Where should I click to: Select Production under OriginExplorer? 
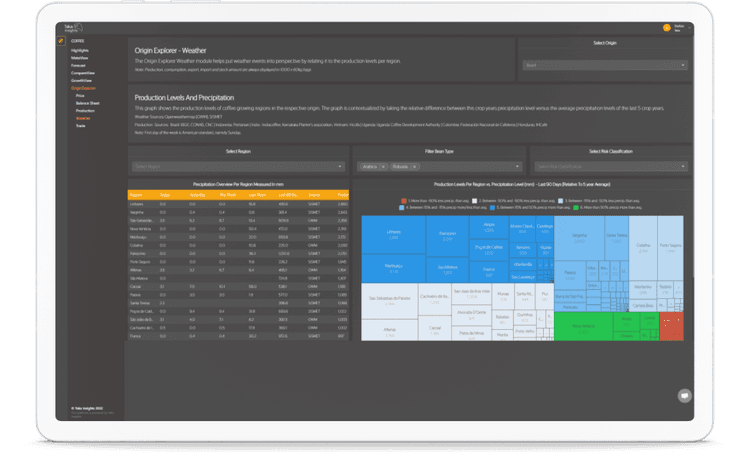point(85,111)
